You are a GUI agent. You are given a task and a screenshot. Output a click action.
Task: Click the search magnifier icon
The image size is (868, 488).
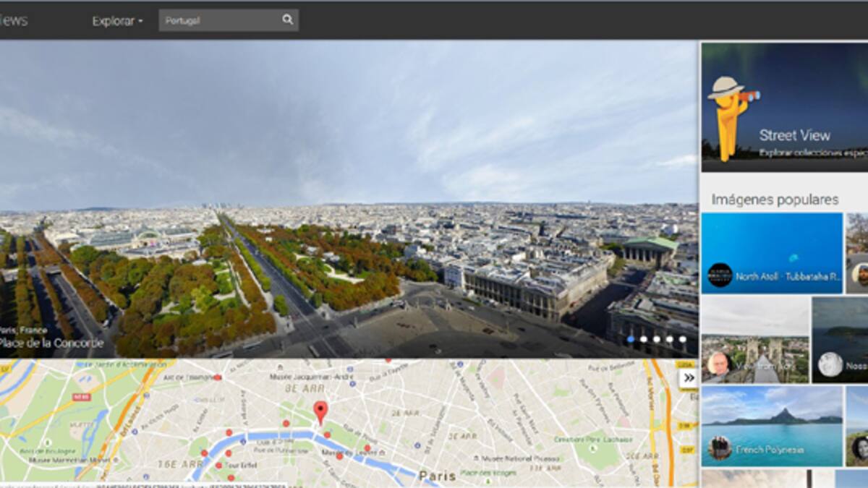coord(287,20)
